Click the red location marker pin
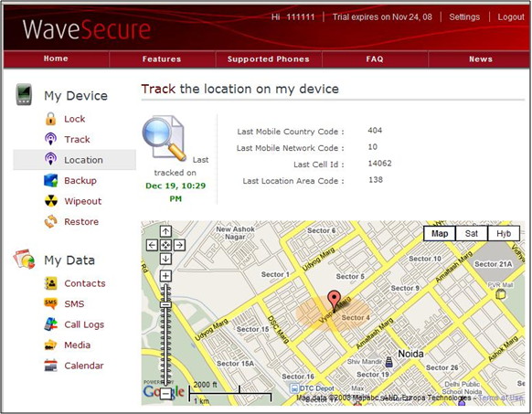Image resolution: width=532 pixels, height=414 pixels. (x=335, y=302)
